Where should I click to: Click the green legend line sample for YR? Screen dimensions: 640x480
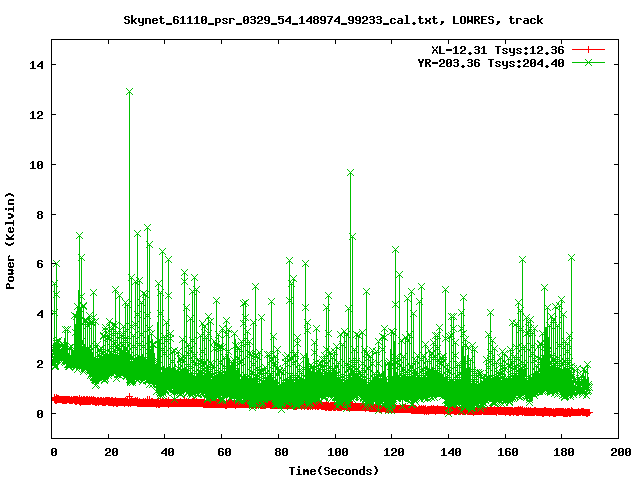(588, 62)
